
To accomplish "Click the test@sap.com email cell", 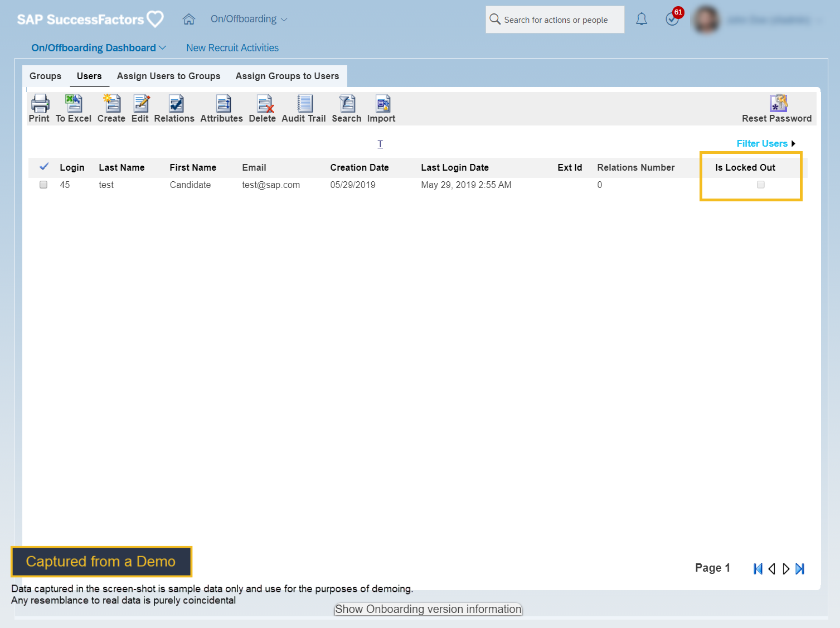I will point(271,185).
